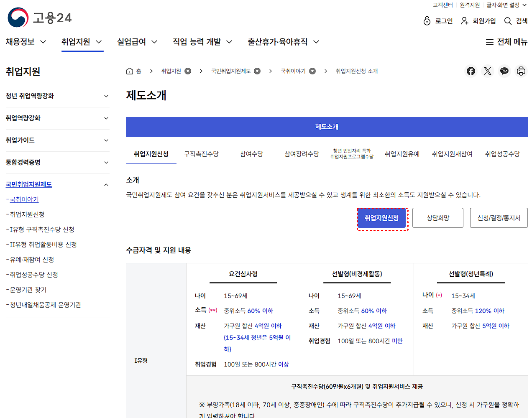Expand 통합경력증명 sidebar section
The image size is (532, 418).
(57, 163)
